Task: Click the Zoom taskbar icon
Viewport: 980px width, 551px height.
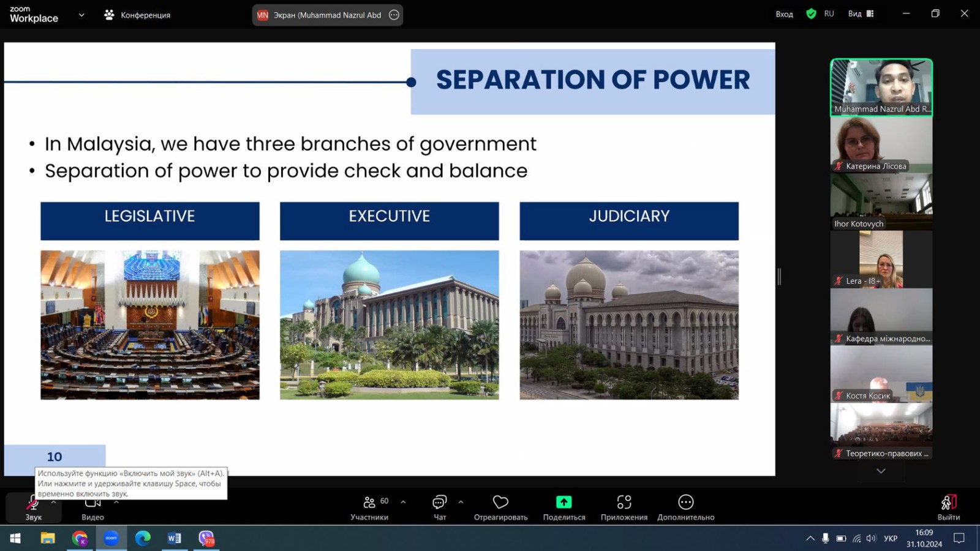Action: 111,538
